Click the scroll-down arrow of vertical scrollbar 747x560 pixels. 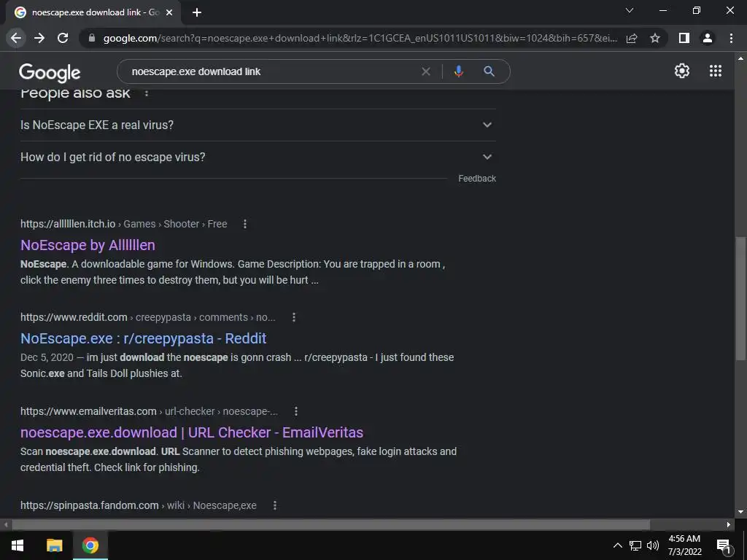[x=740, y=512]
